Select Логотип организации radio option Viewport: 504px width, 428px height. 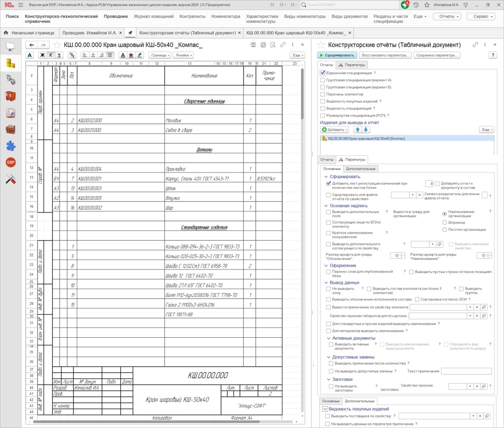point(444,230)
